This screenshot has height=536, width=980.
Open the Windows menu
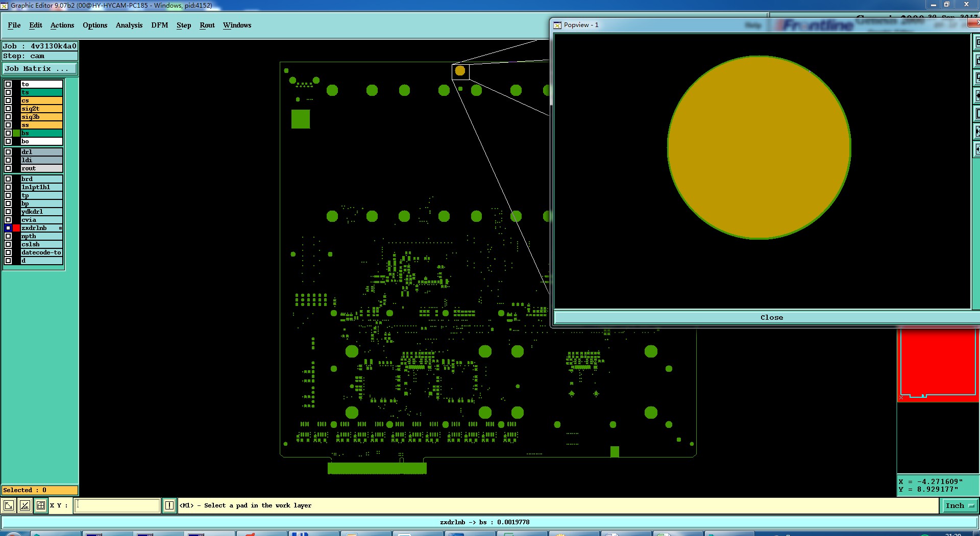pyautogui.click(x=237, y=25)
